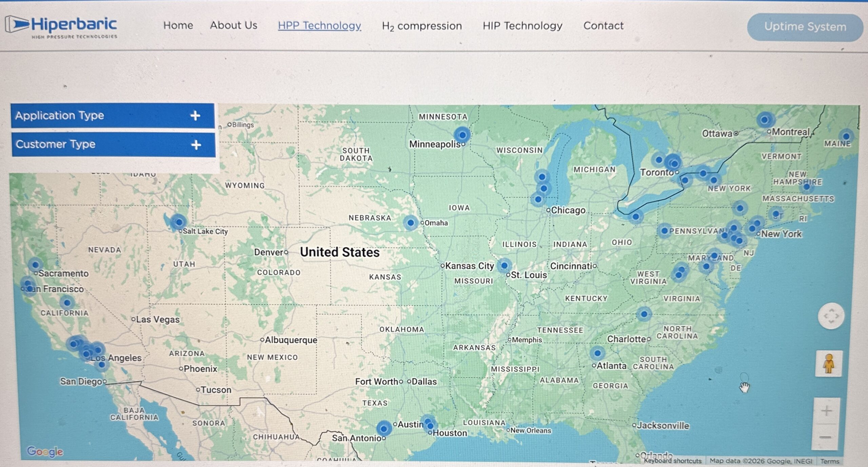Open the Contact page link
This screenshot has width=868, height=467.
point(604,26)
